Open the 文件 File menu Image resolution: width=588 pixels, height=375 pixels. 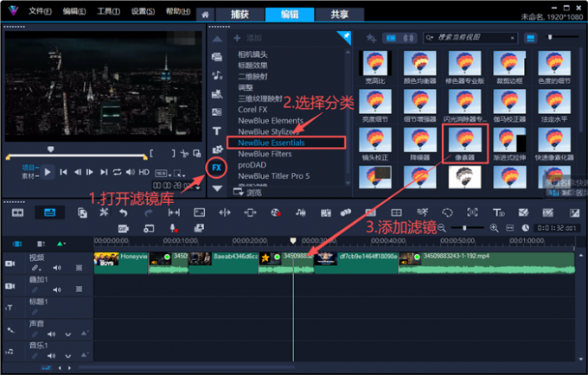tap(40, 11)
